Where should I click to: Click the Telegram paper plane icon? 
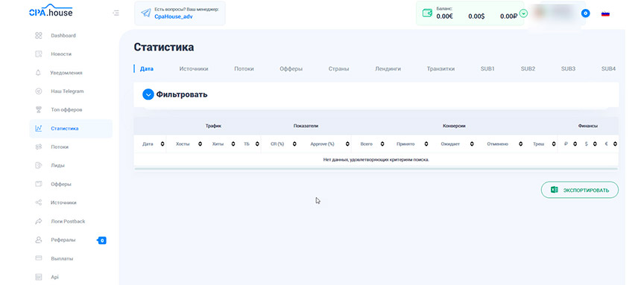145,13
